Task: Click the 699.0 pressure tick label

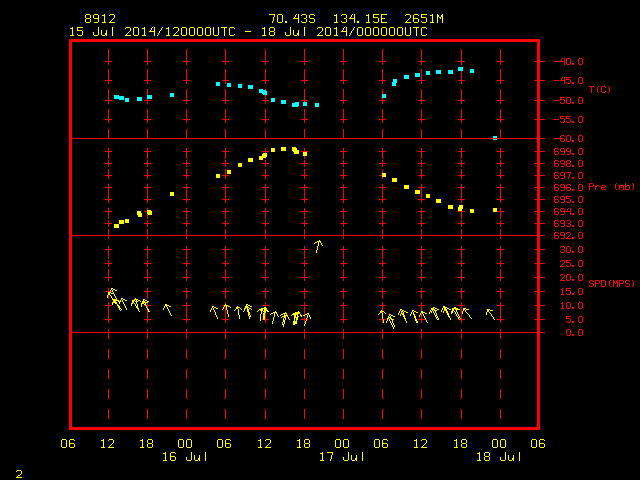Action: click(x=569, y=152)
